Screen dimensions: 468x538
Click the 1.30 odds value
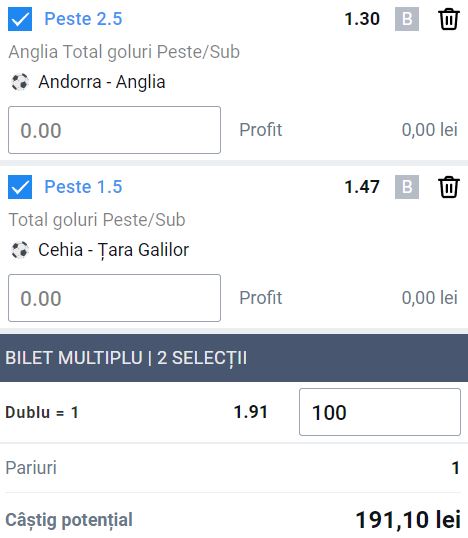coord(362,19)
